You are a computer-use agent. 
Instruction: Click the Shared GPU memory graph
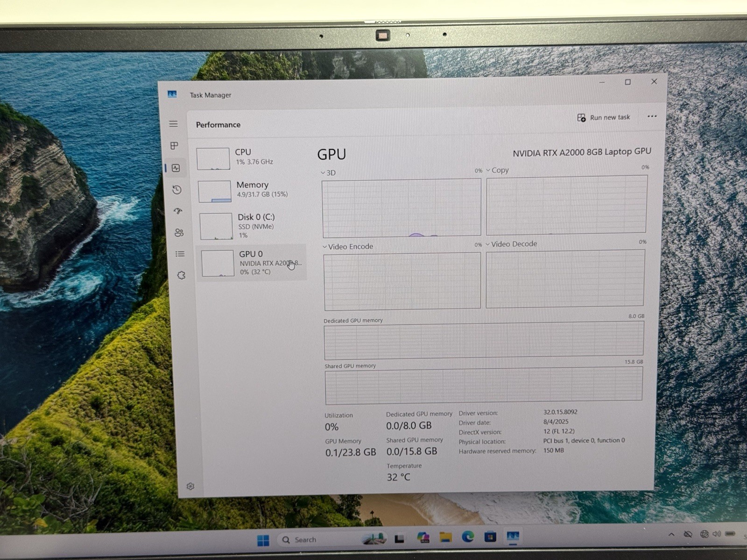484,385
